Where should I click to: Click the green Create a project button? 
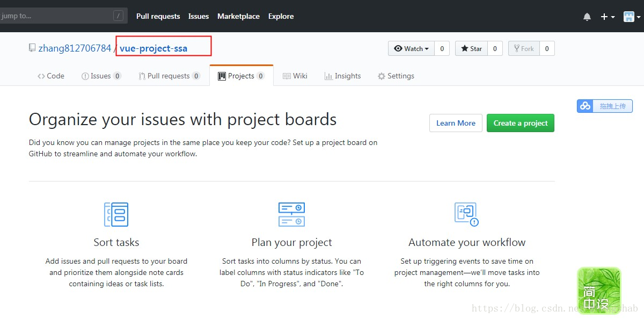521,123
